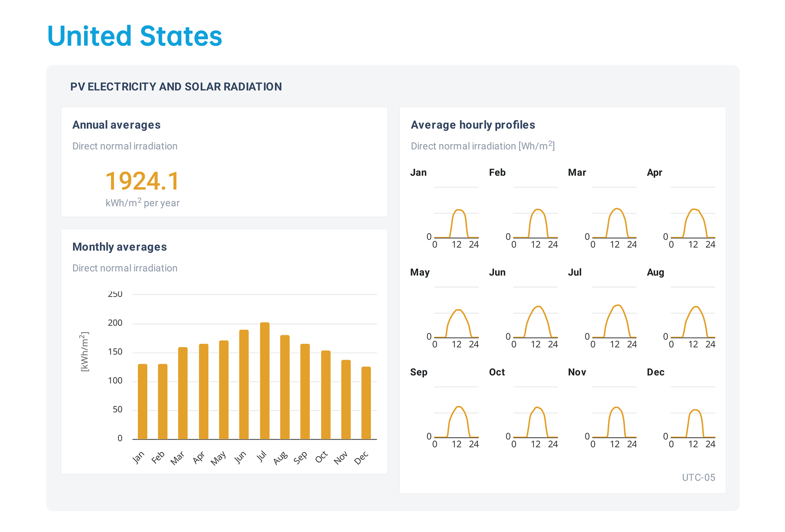The image size is (785, 532).
Task: Click the UTC-05 timezone label
Action: click(x=698, y=477)
